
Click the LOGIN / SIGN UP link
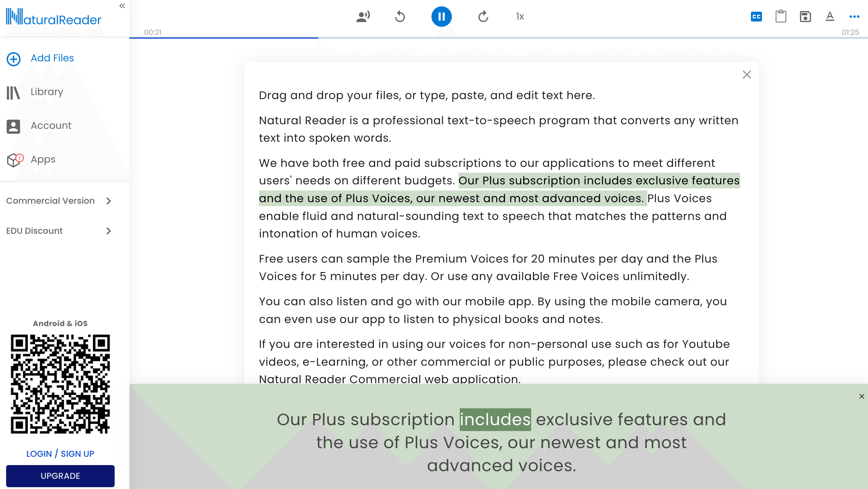[x=60, y=454]
